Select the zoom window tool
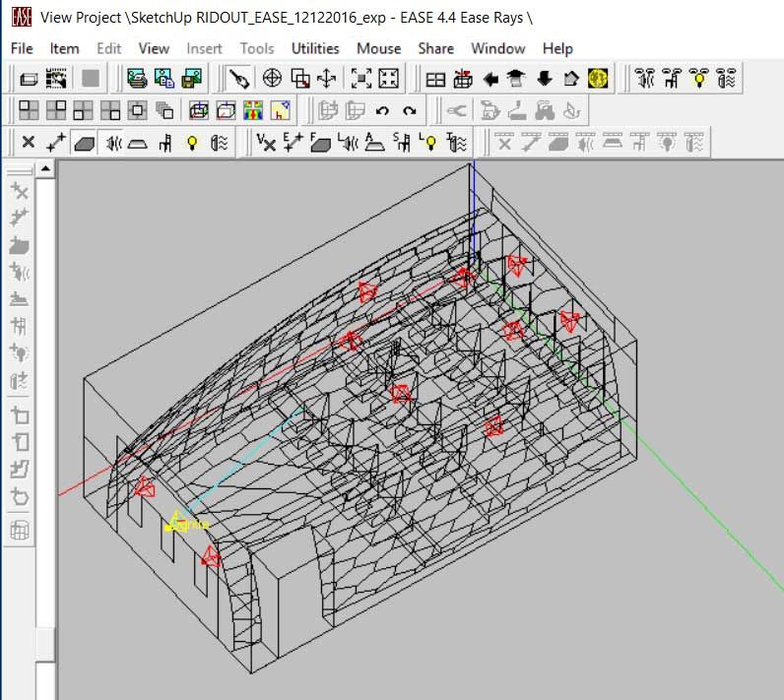Image resolution: width=784 pixels, height=700 pixels. point(299,79)
